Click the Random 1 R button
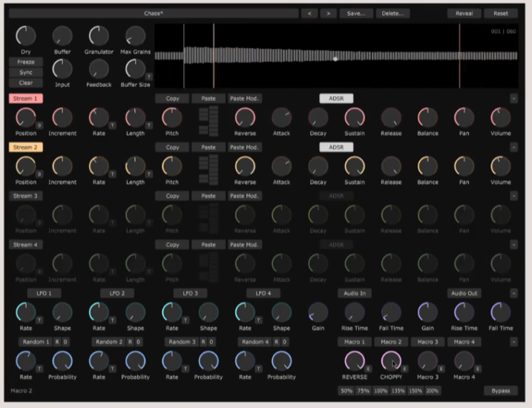The width and height of the screenshot is (532, 408). click(57, 342)
